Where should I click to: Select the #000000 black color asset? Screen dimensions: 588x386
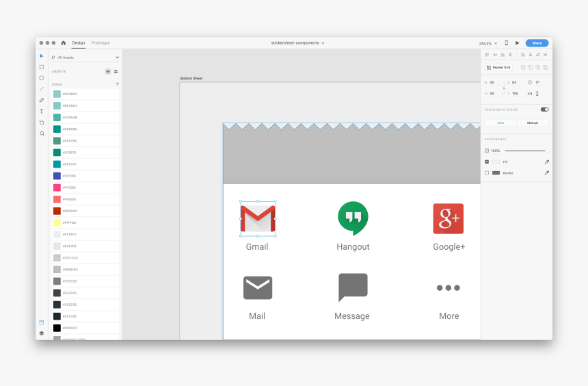pyautogui.click(x=85, y=328)
